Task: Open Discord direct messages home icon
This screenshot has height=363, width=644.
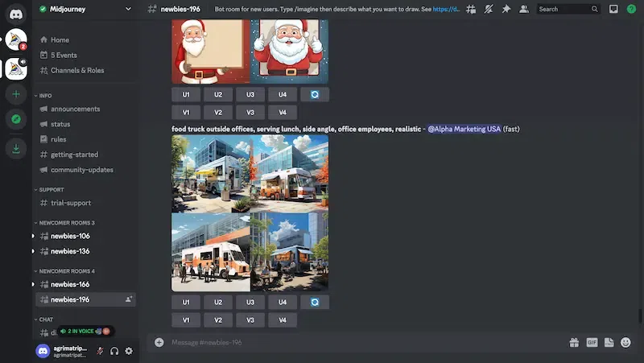Action: 16,14
